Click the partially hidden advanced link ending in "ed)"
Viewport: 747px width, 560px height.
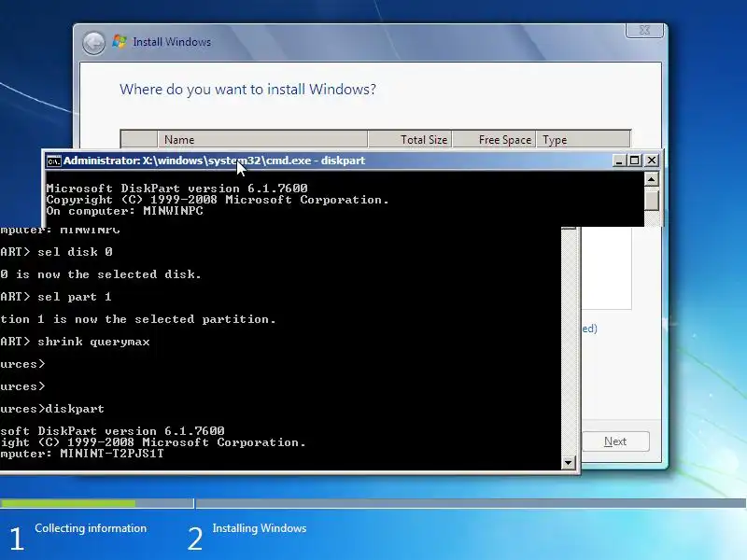(x=589, y=329)
